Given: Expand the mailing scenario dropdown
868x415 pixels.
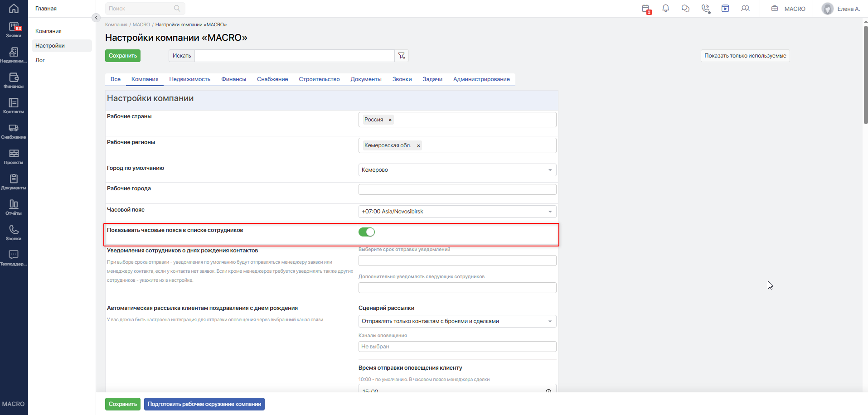Looking at the screenshot, I should (x=457, y=321).
